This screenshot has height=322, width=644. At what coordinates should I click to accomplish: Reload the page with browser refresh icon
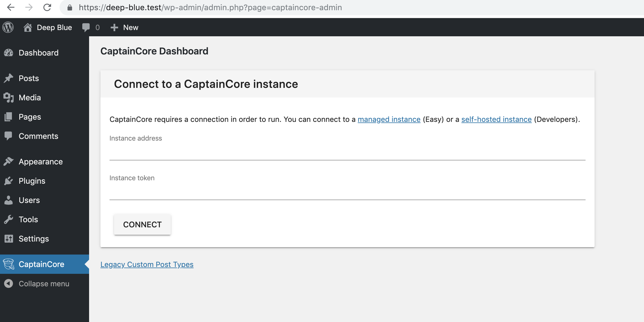tap(47, 7)
